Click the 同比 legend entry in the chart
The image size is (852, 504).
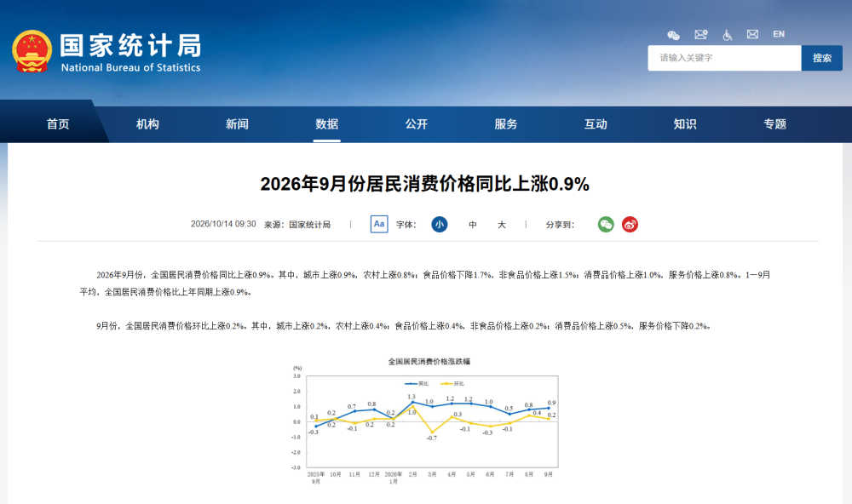[x=417, y=384]
